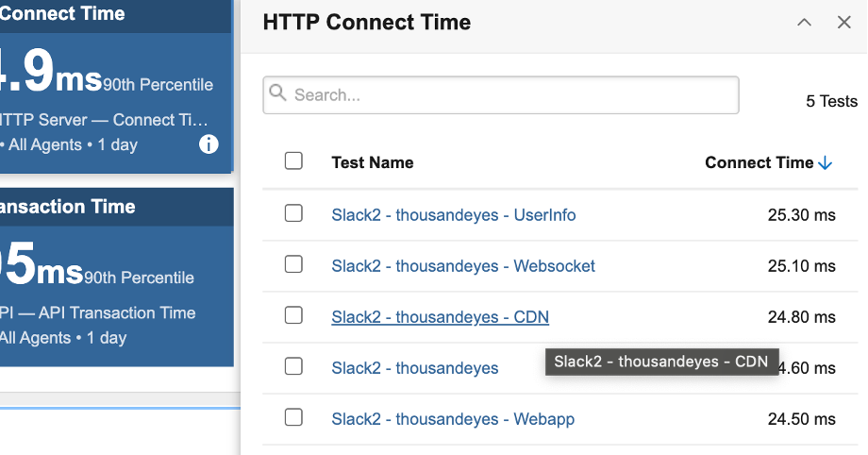Check the Websocket test checkbox
Viewport: 868px width, 455px height.
click(293, 264)
